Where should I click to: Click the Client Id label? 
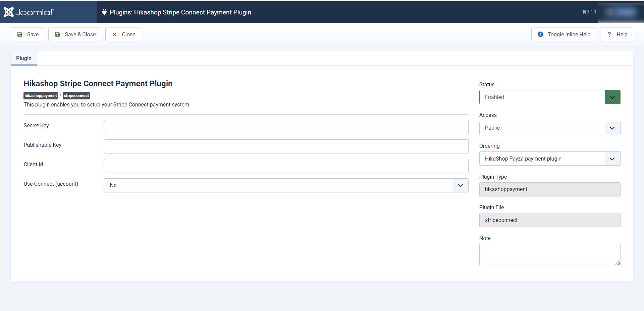pos(33,164)
